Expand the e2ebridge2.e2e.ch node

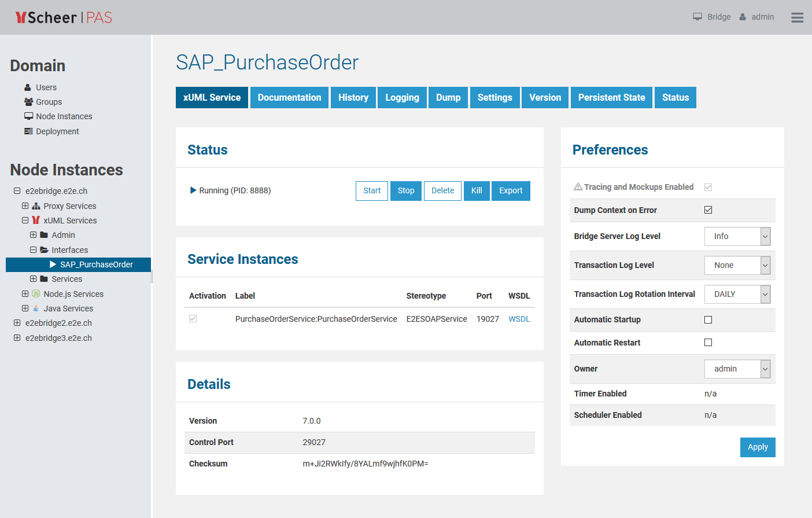(x=17, y=323)
